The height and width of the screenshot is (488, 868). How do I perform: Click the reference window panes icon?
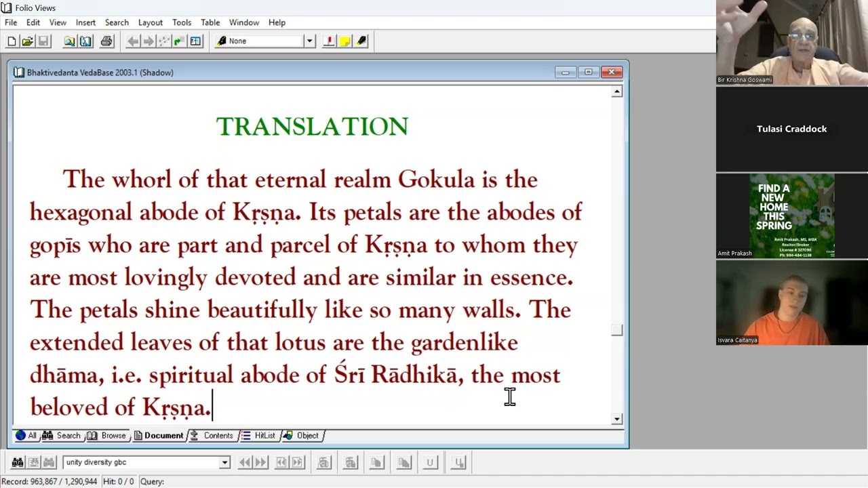(x=195, y=41)
